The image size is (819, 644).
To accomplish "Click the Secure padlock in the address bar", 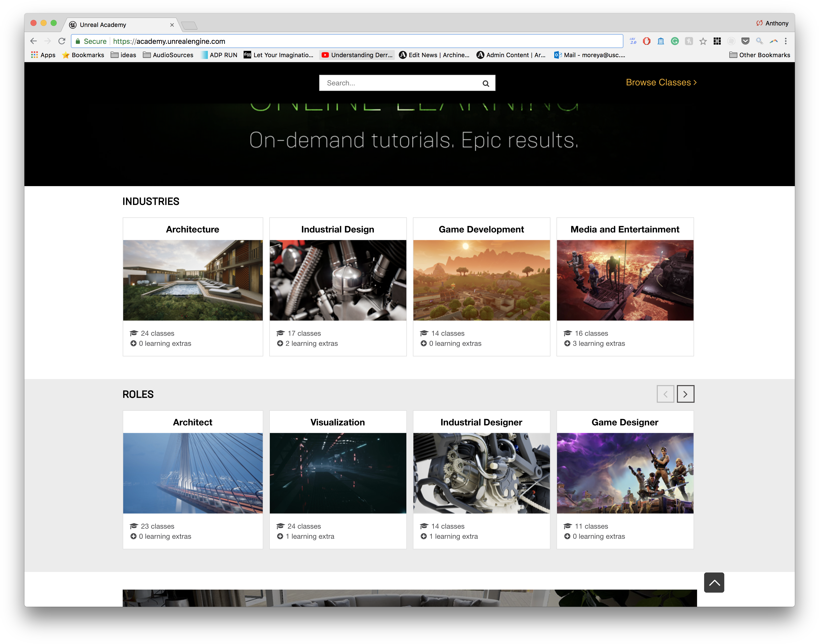I will coord(78,41).
